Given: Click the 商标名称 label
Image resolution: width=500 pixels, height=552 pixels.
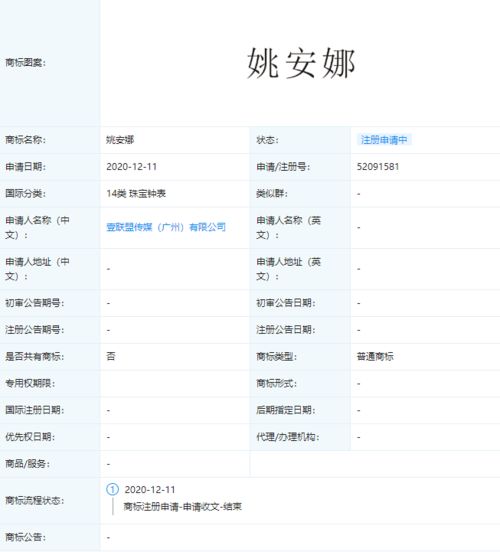Looking at the screenshot, I should [25, 140].
